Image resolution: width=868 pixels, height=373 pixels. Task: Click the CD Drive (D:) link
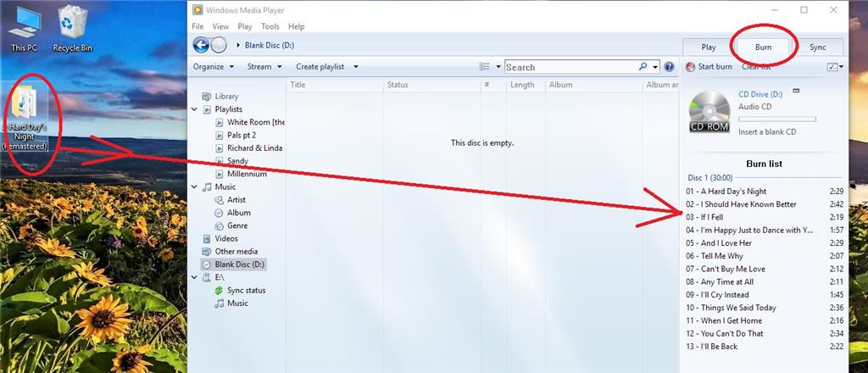[x=760, y=95]
